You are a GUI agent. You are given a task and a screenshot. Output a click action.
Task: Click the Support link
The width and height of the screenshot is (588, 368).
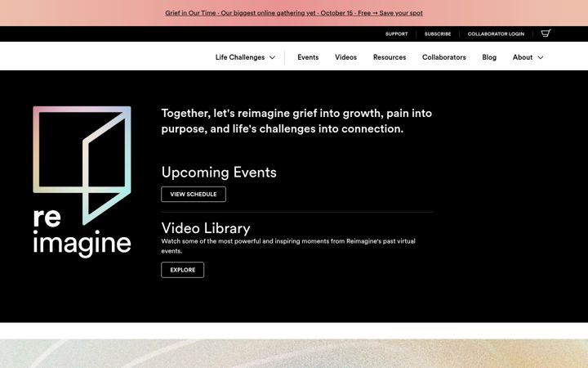pos(396,34)
